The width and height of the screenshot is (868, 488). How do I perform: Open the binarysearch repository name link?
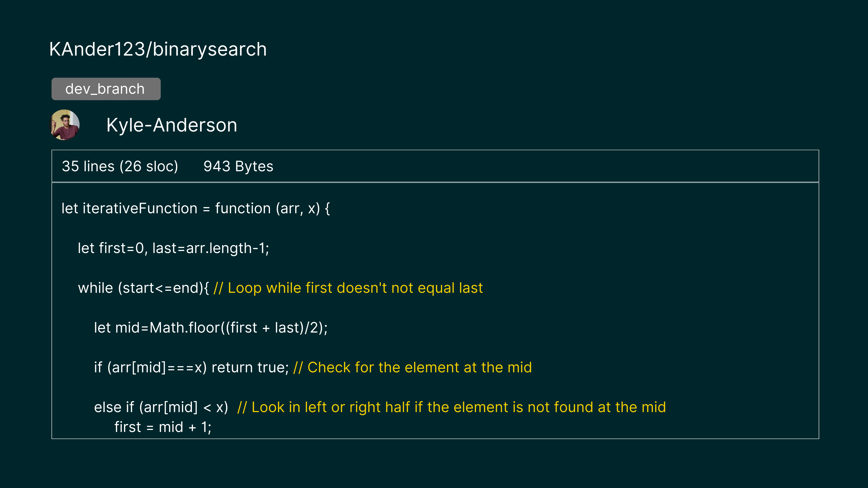(210, 49)
